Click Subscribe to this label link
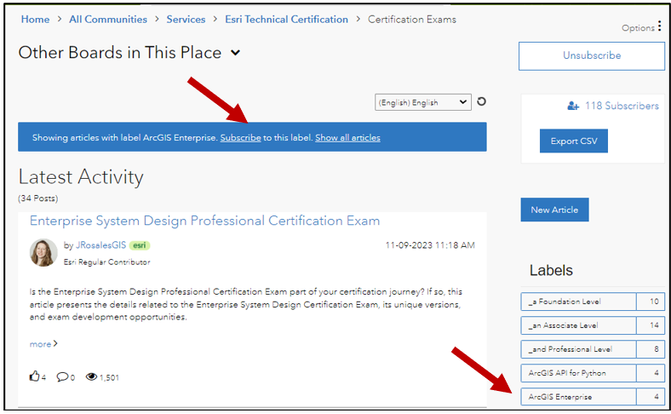This screenshot has width=671, height=414. click(240, 138)
